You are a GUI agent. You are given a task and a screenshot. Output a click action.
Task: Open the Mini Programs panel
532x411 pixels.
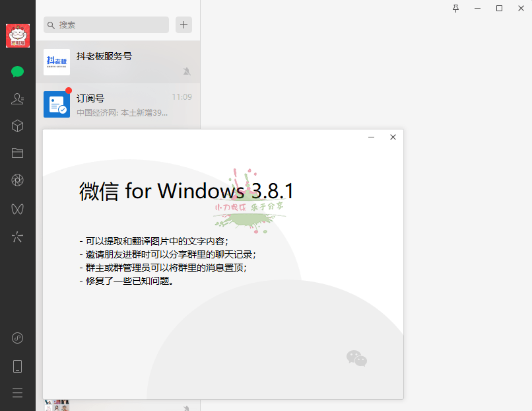[17, 338]
